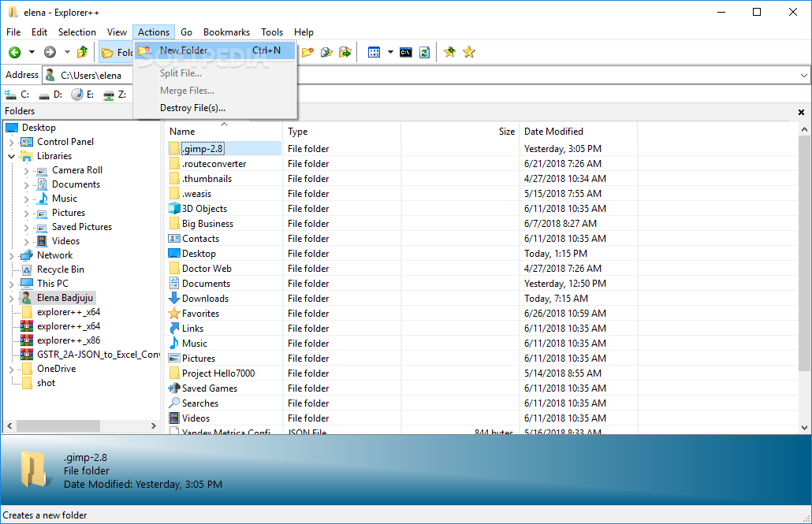Click the Add Bookmark star icon

tap(449, 52)
